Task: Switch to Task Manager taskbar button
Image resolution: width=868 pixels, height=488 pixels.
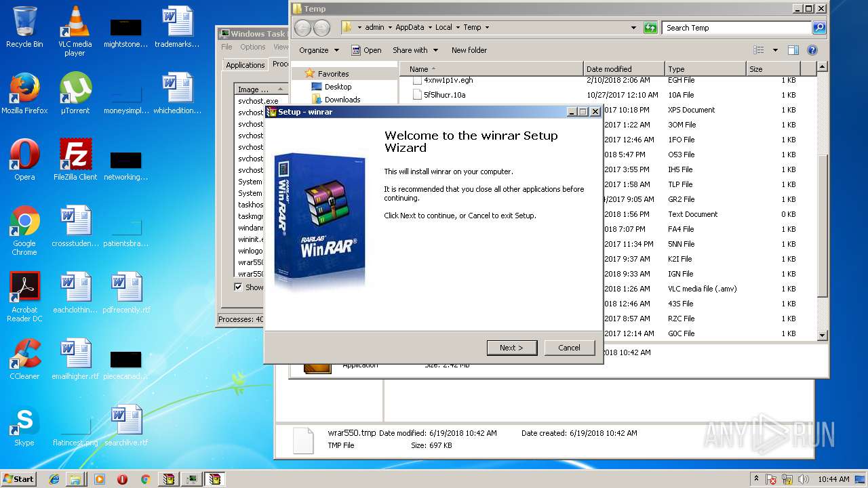Action: pyautogui.click(x=192, y=479)
